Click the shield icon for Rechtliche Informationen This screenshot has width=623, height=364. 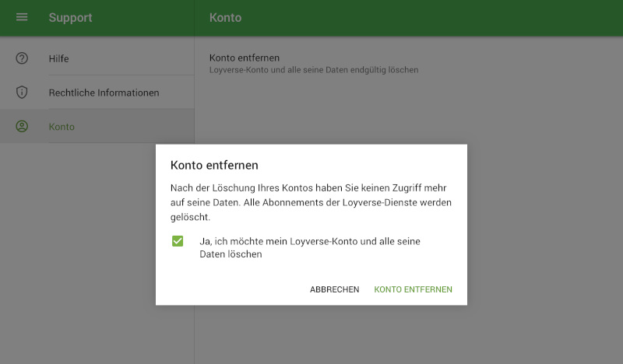[x=22, y=92]
